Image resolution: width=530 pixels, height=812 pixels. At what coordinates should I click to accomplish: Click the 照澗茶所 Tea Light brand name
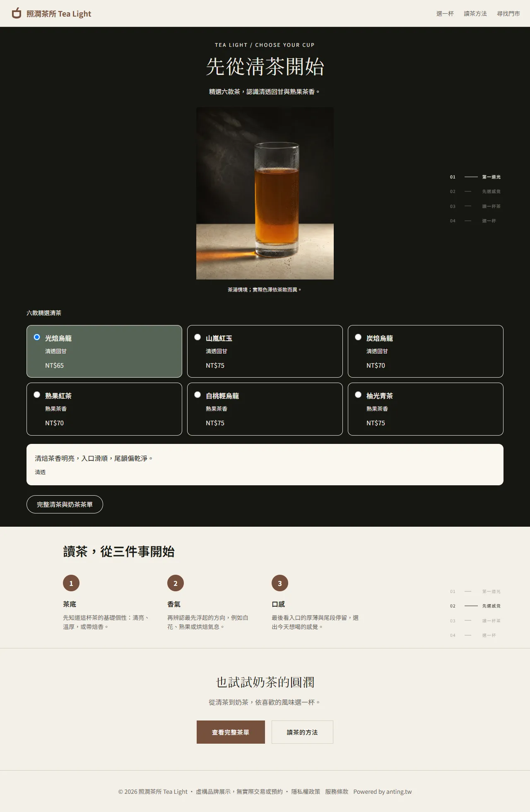point(59,14)
